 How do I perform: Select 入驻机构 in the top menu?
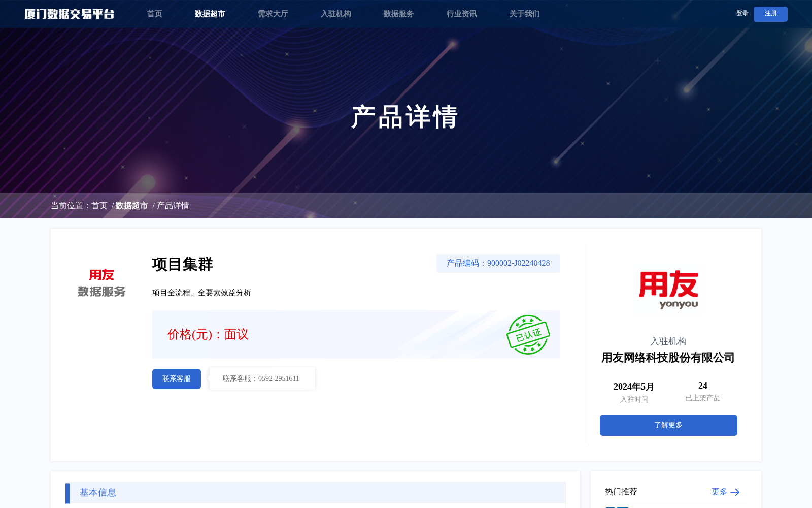coord(335,14)
